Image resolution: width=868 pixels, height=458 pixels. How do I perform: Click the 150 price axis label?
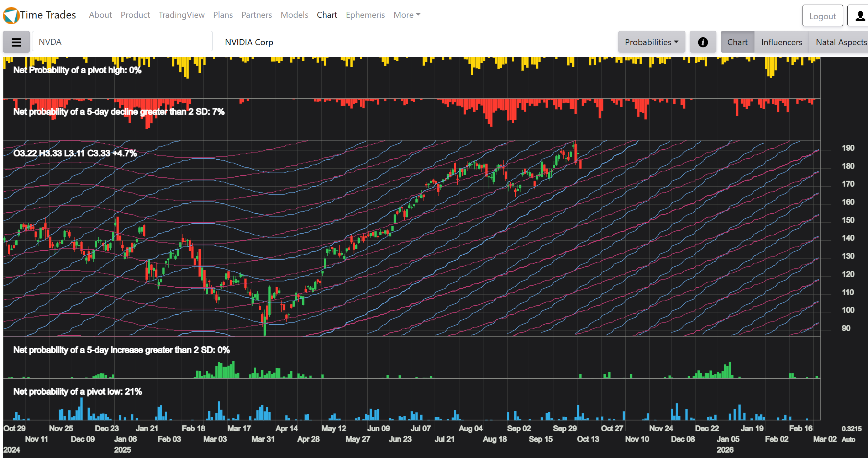(848, 220)
